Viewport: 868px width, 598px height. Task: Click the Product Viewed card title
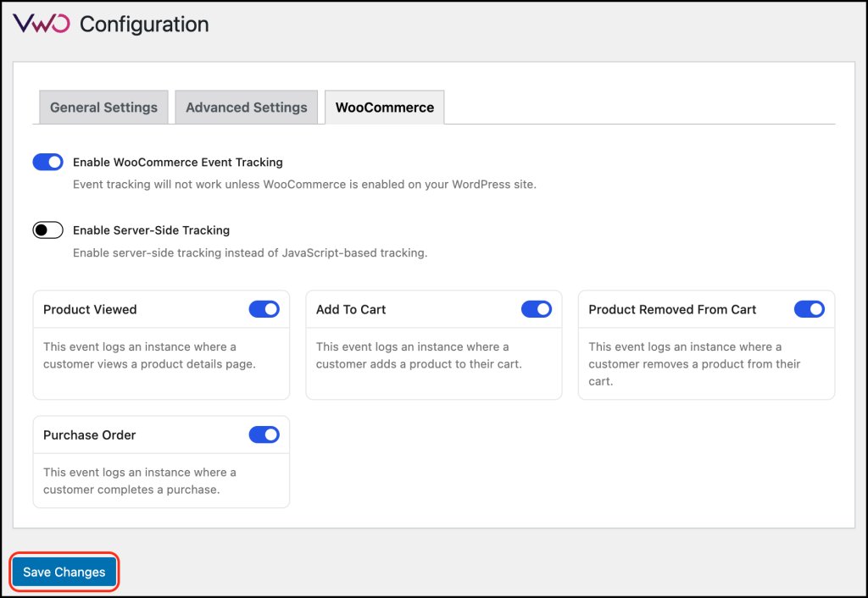(x=90, y=310)
